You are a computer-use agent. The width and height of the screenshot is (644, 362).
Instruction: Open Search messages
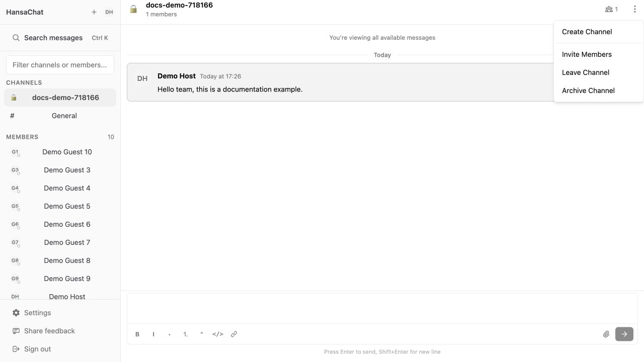coord(60,38)
